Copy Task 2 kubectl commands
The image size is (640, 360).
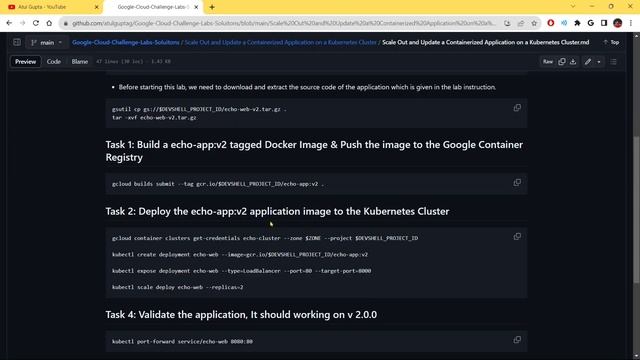tap(517, 236)
